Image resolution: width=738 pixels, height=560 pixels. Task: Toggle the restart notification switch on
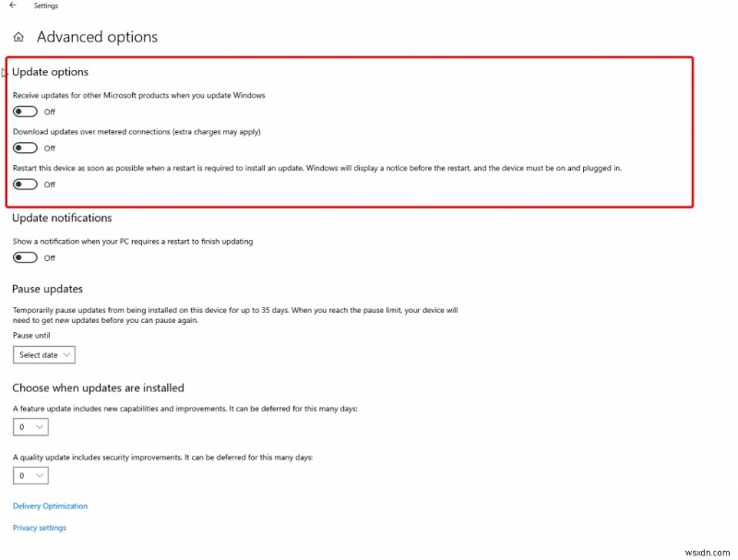pyautogui.click(x=24, y=256)
